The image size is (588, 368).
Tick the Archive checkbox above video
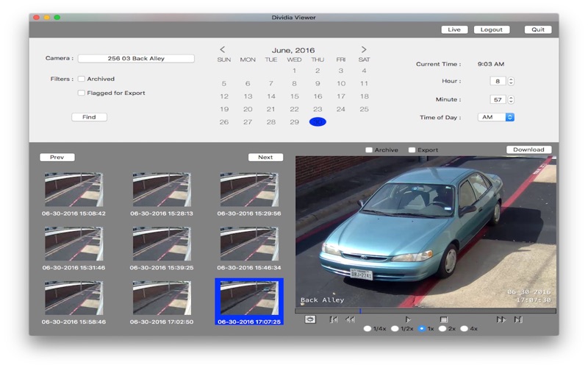point(369,150)
